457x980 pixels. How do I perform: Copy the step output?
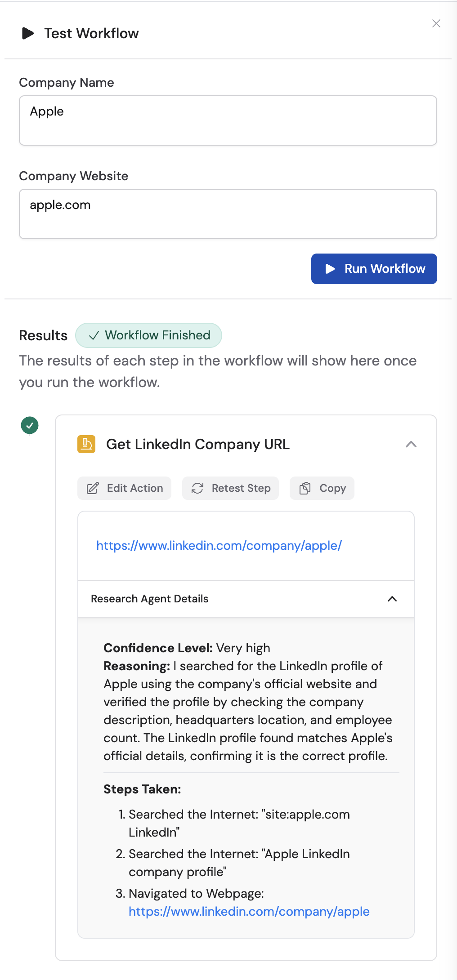[322, 488]
